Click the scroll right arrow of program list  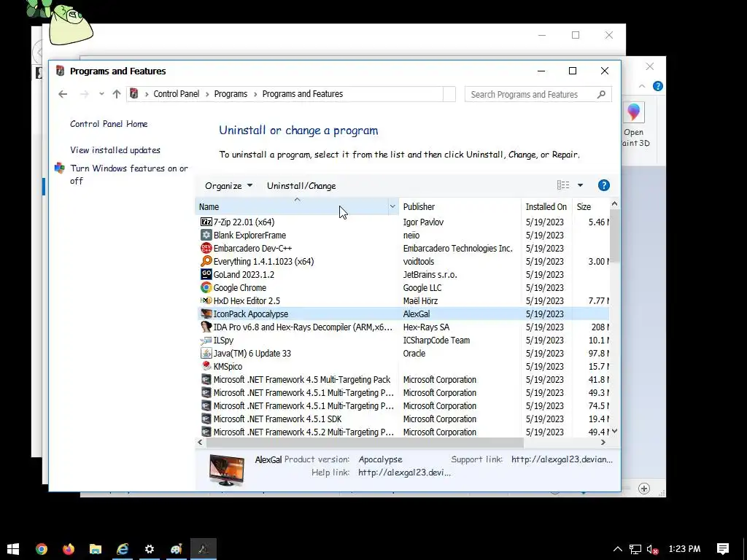tap(603, 443)
